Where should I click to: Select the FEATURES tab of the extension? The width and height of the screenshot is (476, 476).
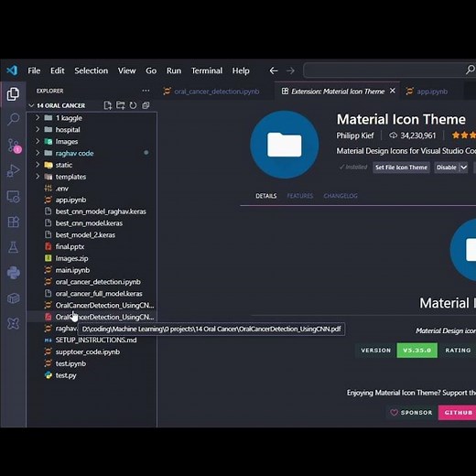[x=300, y=196]
